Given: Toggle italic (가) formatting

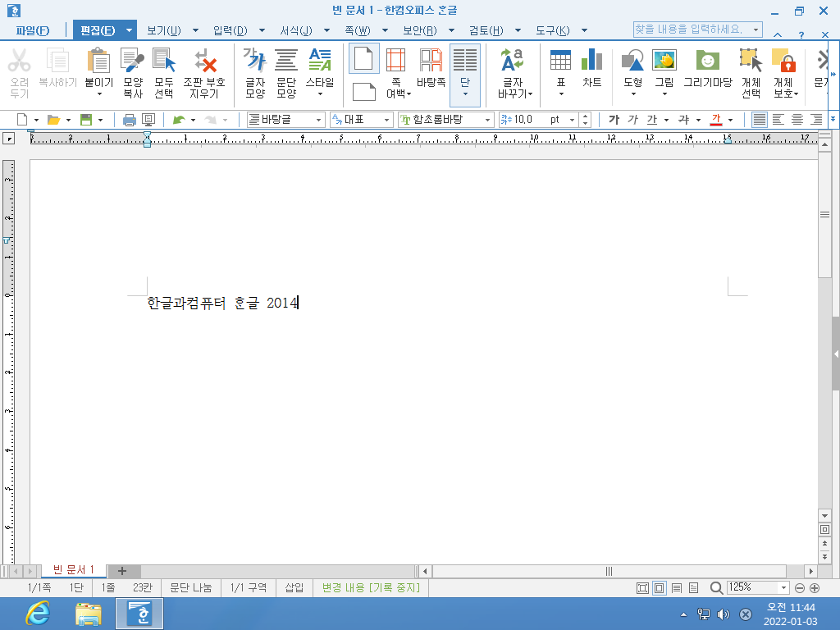Looking at the screenshot, I should coord(632,120).
